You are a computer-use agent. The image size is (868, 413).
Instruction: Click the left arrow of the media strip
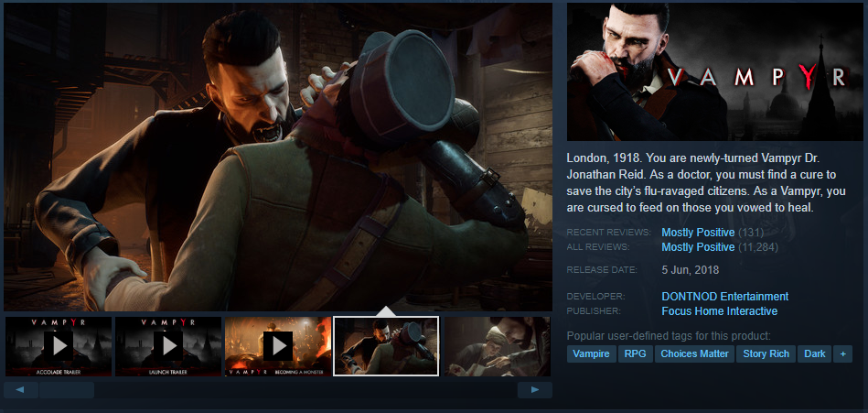[20, 390]
